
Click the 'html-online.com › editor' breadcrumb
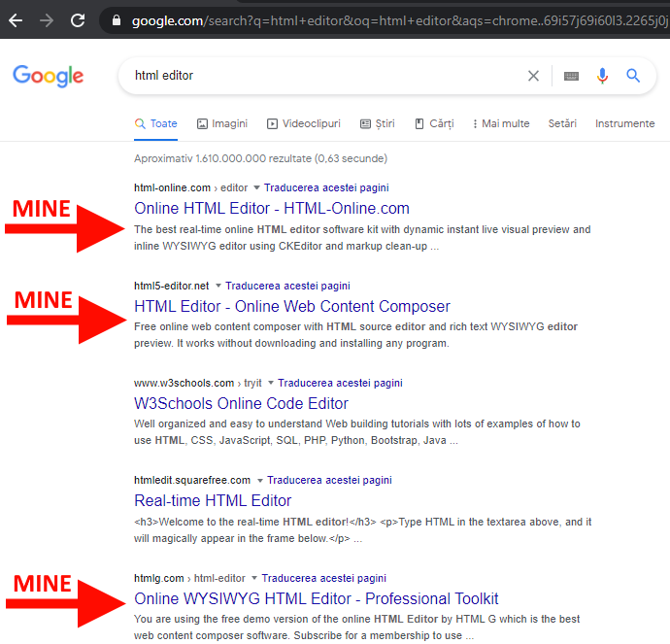pyautogui.click(x=191, y=188)
